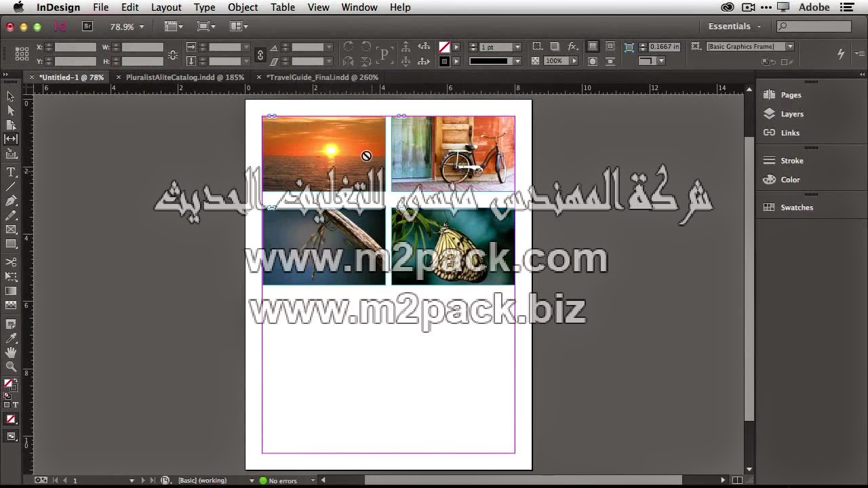Select the Pen tool
This screenshot has height=488, width=868.
pyautogui.click(x=10, y=201)
